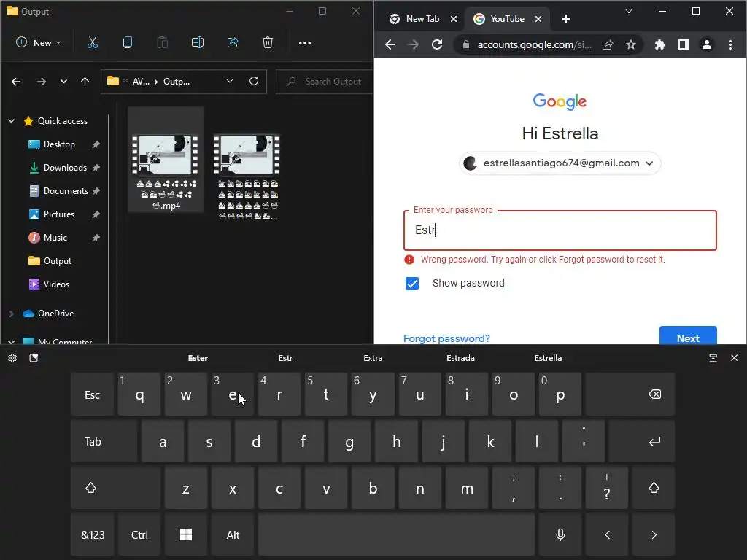Tap the Windows logo key on touch keyboard

pos(186,534)
